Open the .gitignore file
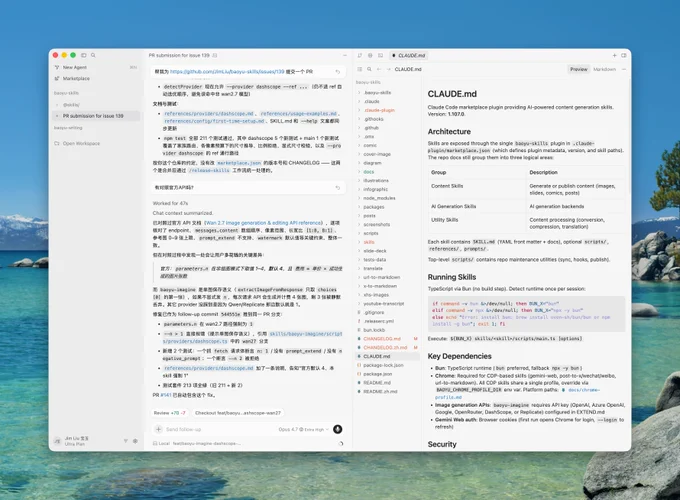Image resolution: width=680 pixels, height=500 pixels. [373, 312]
